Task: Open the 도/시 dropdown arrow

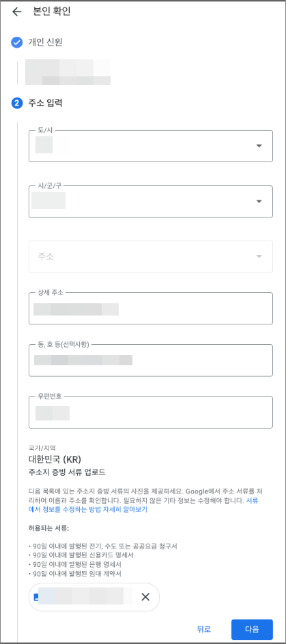Action: [259, 147]
